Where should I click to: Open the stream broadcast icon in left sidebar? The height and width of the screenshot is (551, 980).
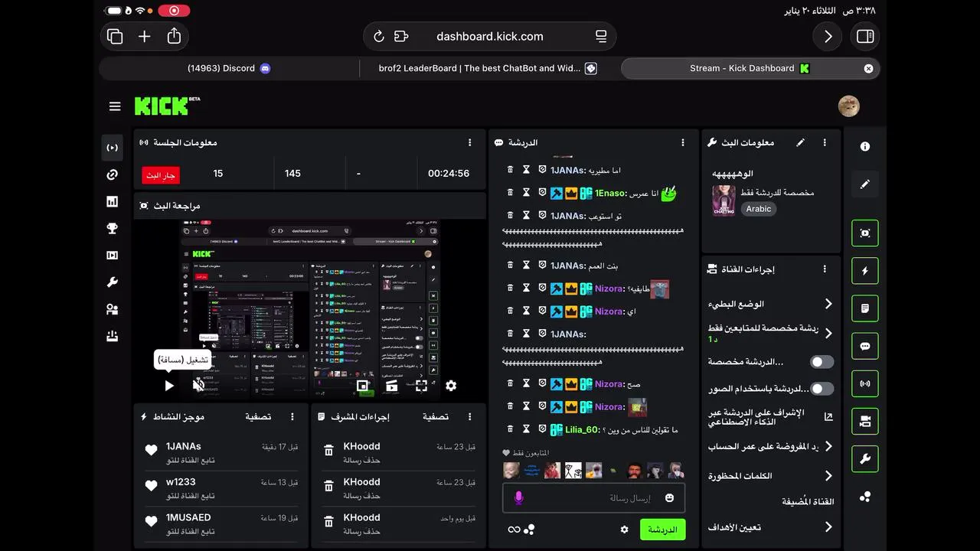click(x=113, y=148)
